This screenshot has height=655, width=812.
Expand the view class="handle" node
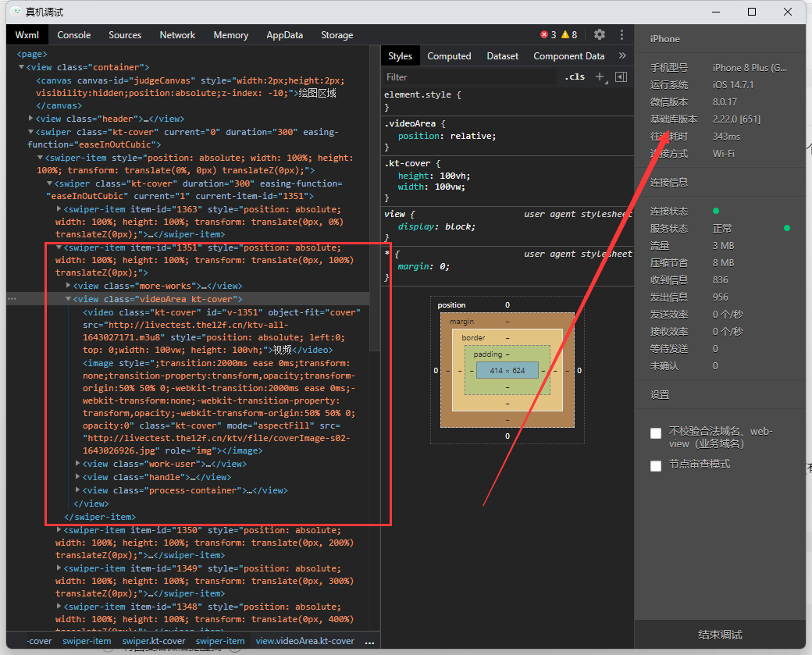(x=77, y=476)
